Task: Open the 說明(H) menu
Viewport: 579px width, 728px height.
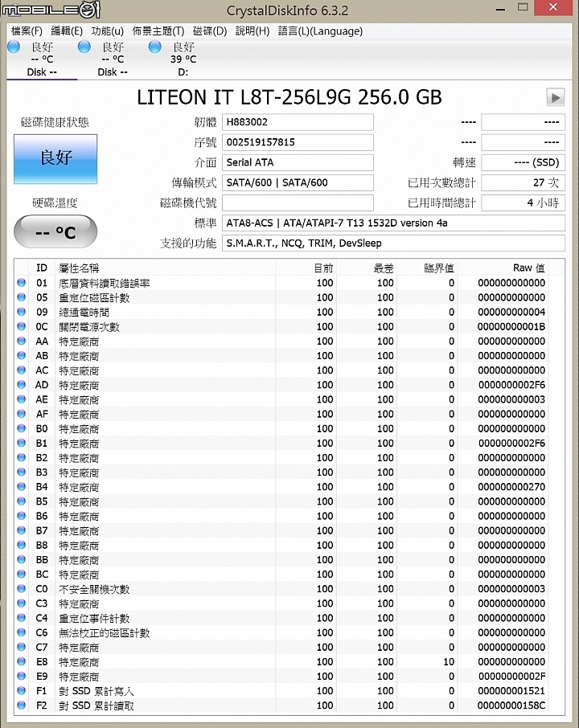Action: (x=253, y=31)
